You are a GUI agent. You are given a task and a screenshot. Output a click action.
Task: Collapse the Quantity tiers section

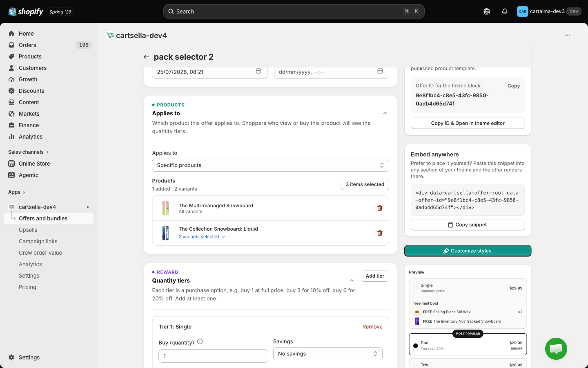(352, 280)
